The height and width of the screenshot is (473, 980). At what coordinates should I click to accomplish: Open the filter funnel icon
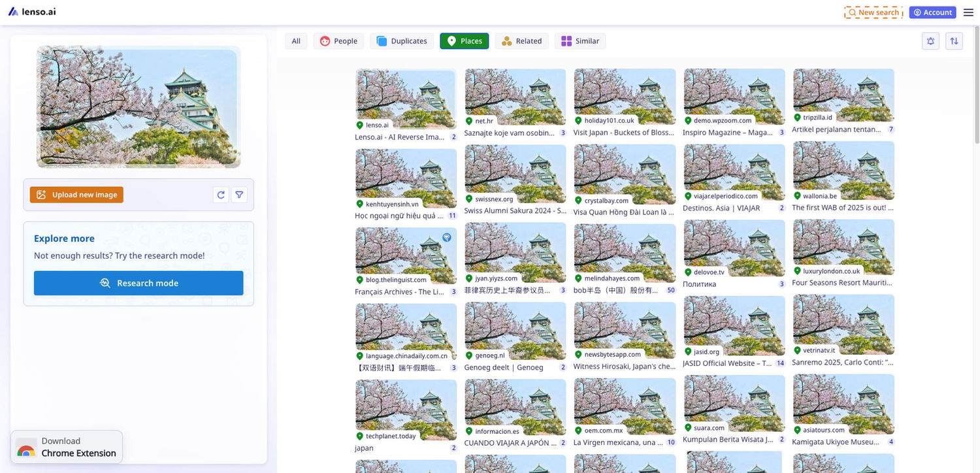coord(239,195)
